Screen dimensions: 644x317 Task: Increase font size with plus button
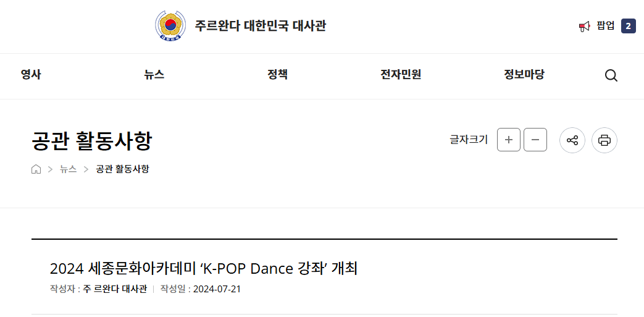pyautogui.click(x=508, y=140)
